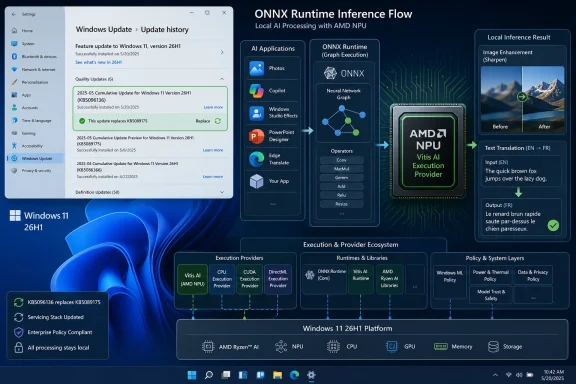Open File Explorer from the taskbar
The width and height of the screenshot is (576, 384).
click(x=277, y=375)
